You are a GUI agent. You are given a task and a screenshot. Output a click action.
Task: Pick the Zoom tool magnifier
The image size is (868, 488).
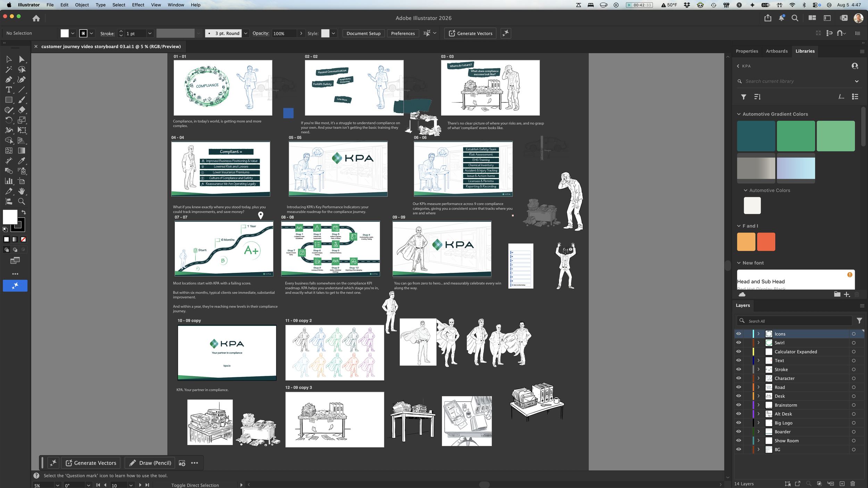click(x=22, y=201)
